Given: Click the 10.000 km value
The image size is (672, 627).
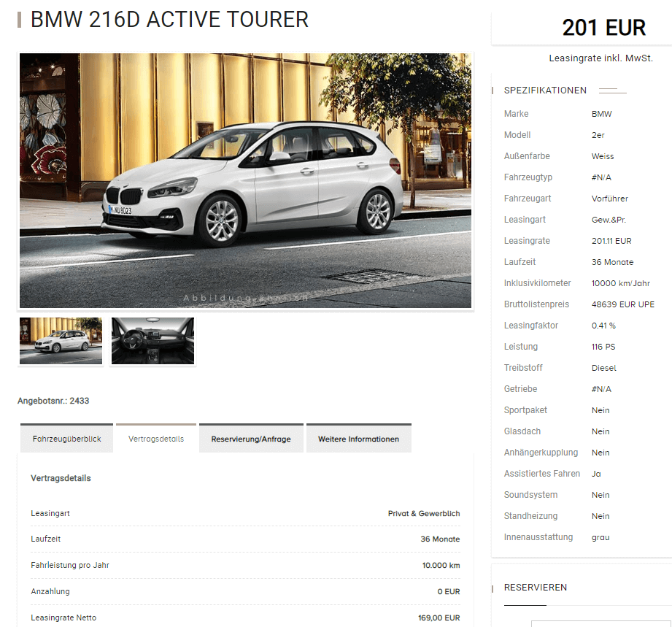Looking at the screenshot, I should tap(441, 565).
